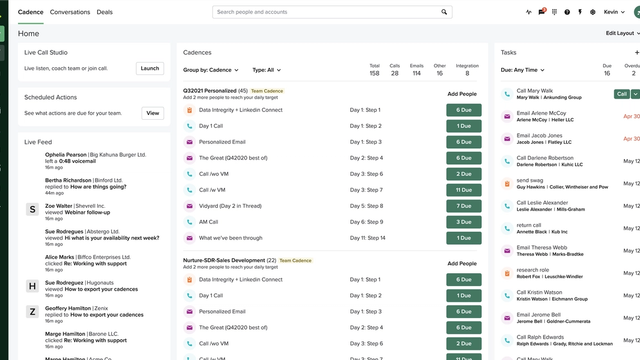Switch to the Cadence tab

[x=31, y=12]
